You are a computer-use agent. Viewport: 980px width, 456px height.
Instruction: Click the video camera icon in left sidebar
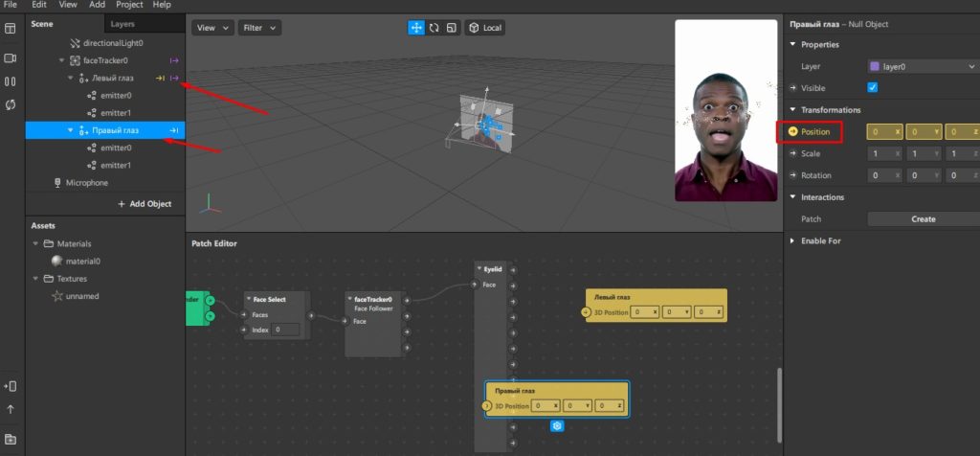point(11,58)
